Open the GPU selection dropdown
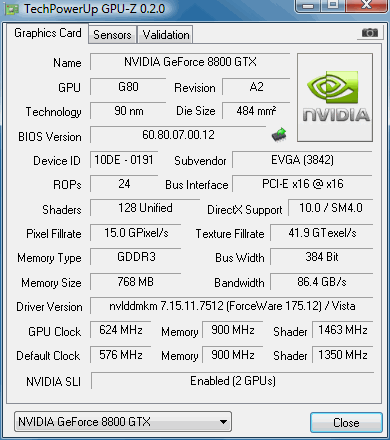Viewport: 390px width, 440px height. pyautogui.click(x=123, y=422)
